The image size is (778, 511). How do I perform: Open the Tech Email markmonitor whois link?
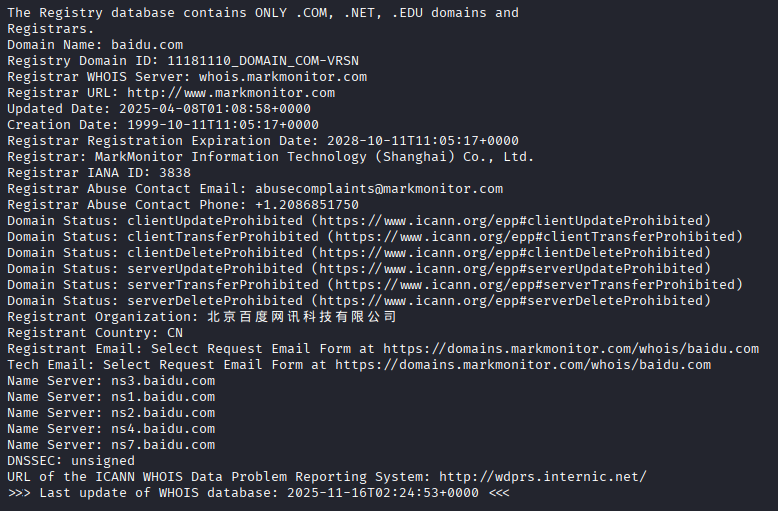pyautogui.click(x=523, y=364)
